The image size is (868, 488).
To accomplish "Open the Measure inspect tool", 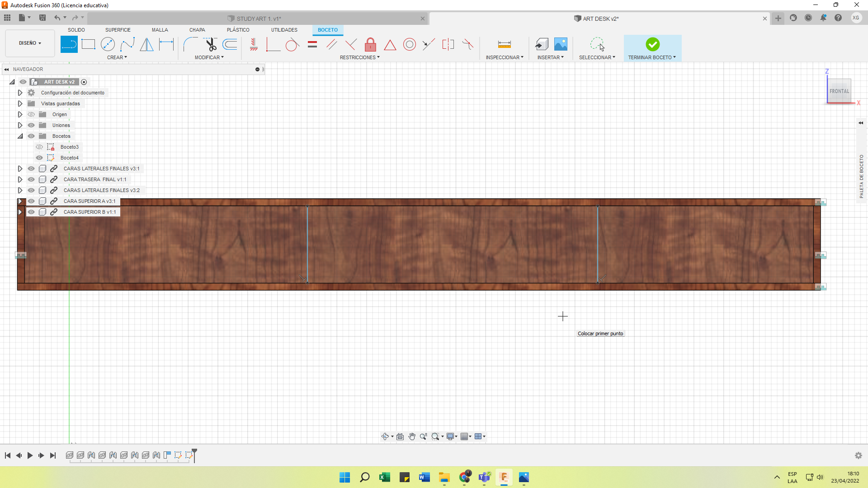I will point(504,44).
